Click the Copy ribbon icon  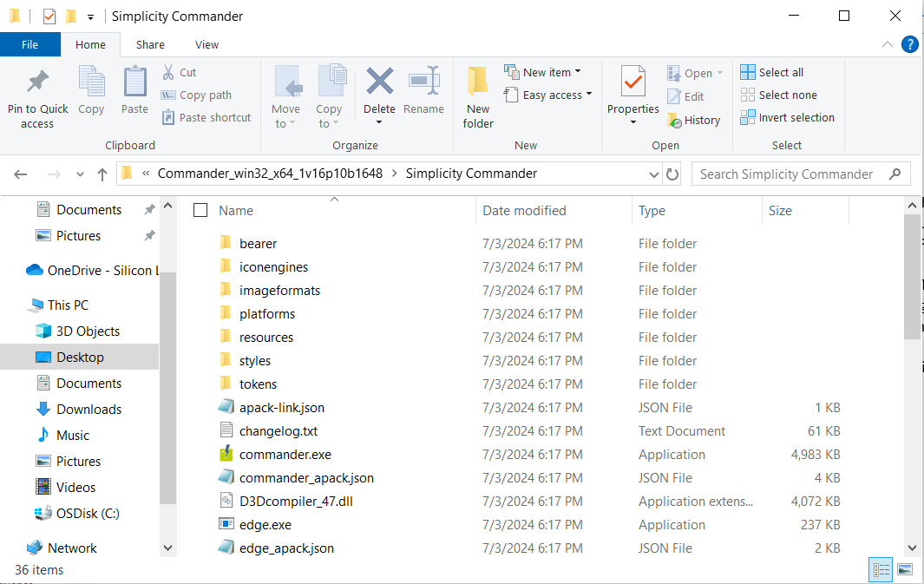point(91,82)
